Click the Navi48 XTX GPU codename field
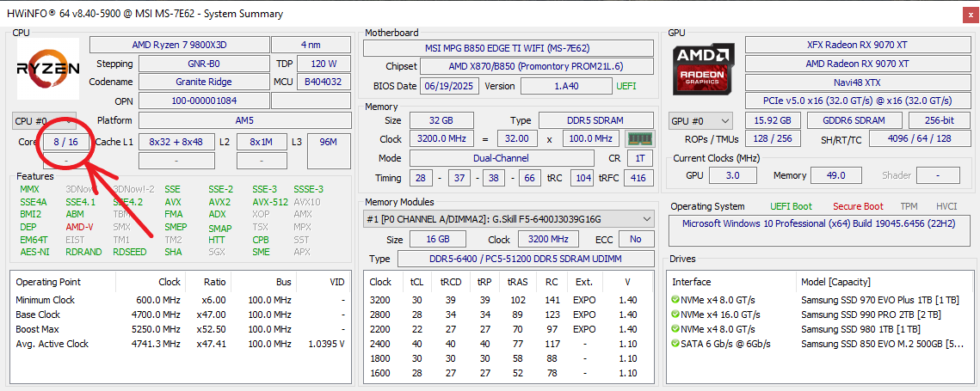 click(x=857, y=82)
